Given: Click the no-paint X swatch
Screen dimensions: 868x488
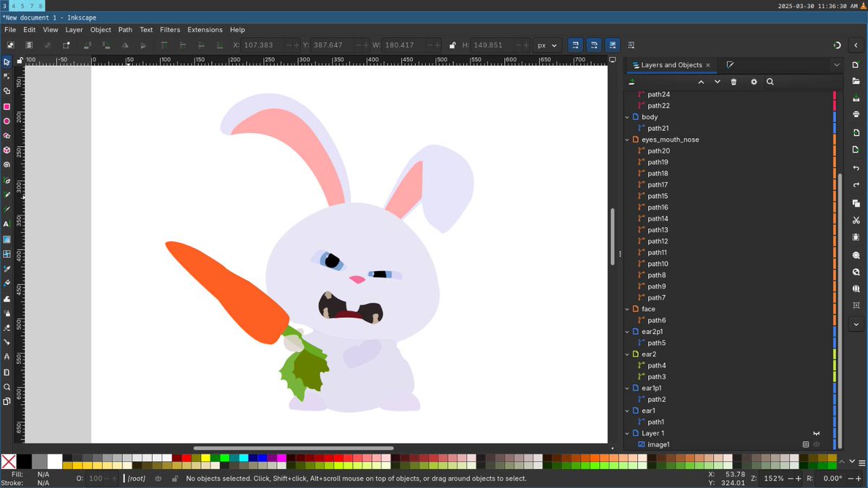Looking at the screenshot, I should click(x=9, y=461).
